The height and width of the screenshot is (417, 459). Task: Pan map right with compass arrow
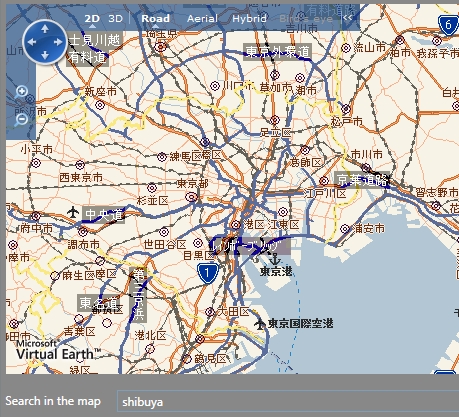click(x=58, y=42)
